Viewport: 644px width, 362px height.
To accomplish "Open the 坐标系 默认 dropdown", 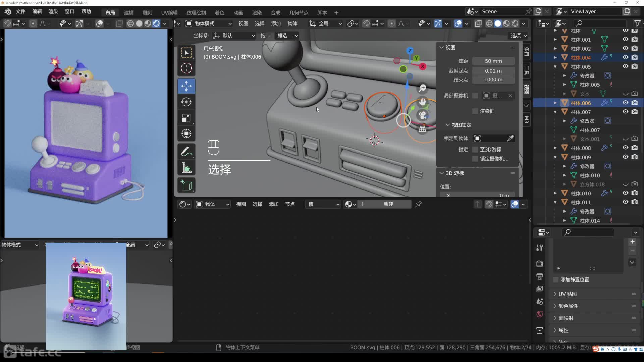I will (234, 36).
